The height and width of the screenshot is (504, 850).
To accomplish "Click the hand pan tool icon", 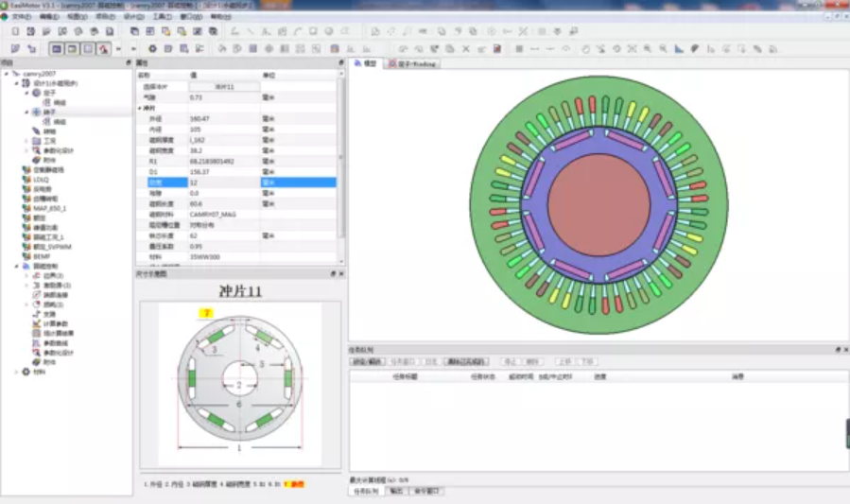I will pyautogui.click(x=585, y=49).
